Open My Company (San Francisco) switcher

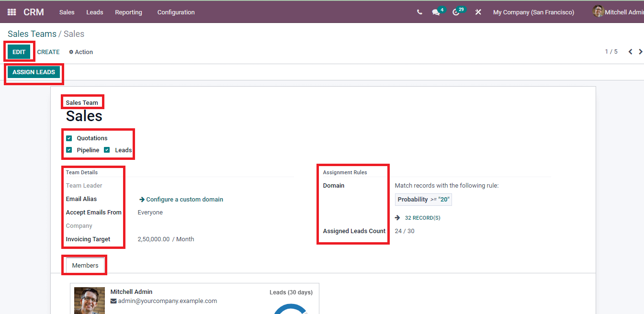tap(533, 12)
